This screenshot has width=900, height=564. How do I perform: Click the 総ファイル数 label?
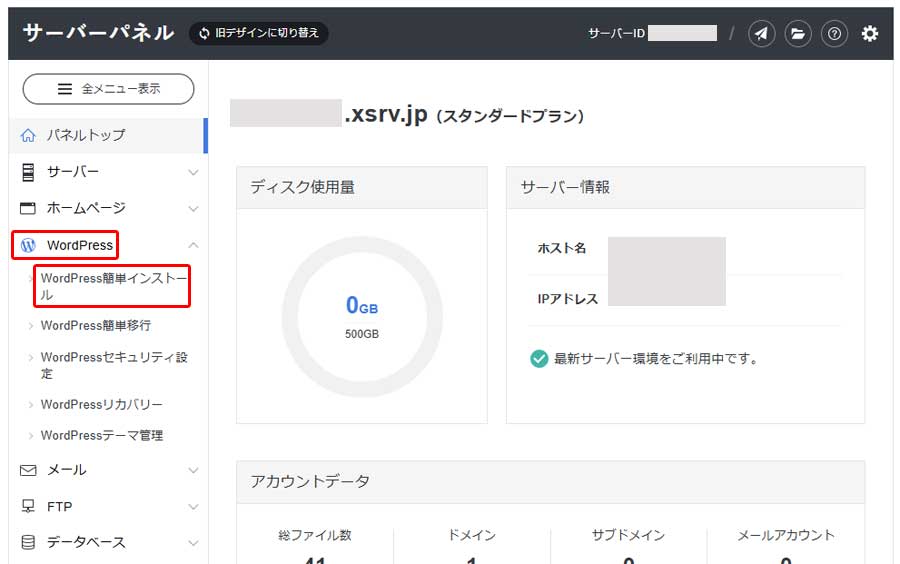(x=315, y=535)
